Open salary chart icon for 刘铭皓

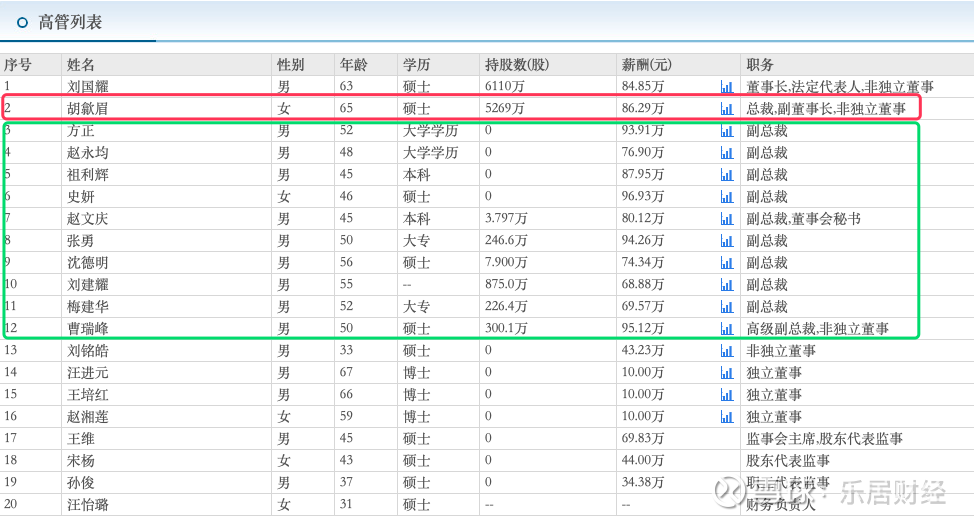coord(726,351)
